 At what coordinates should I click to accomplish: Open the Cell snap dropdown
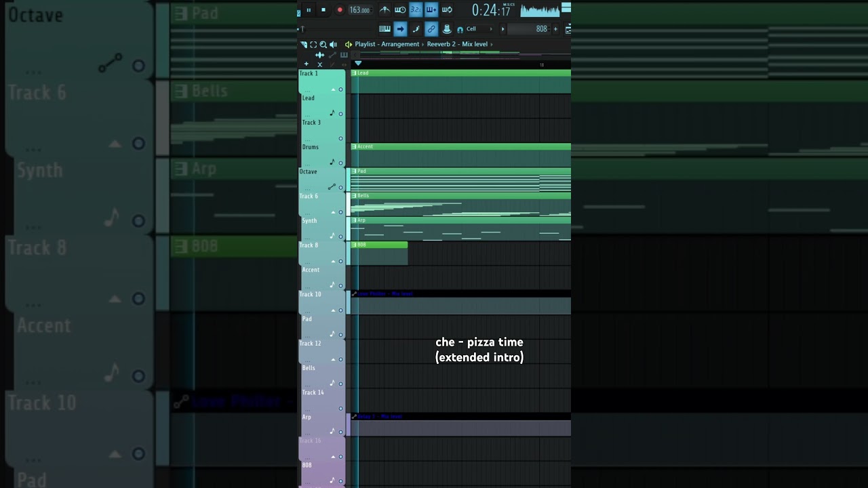coord(479,28)
